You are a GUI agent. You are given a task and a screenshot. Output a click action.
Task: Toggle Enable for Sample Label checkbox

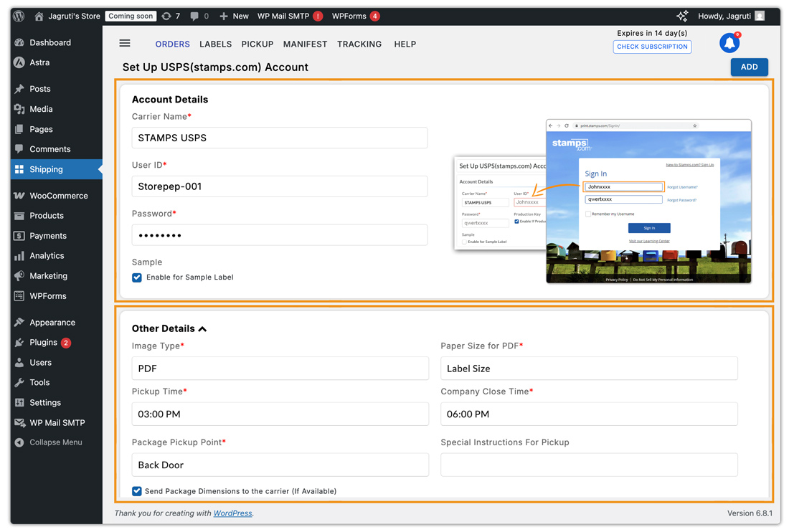137,277
